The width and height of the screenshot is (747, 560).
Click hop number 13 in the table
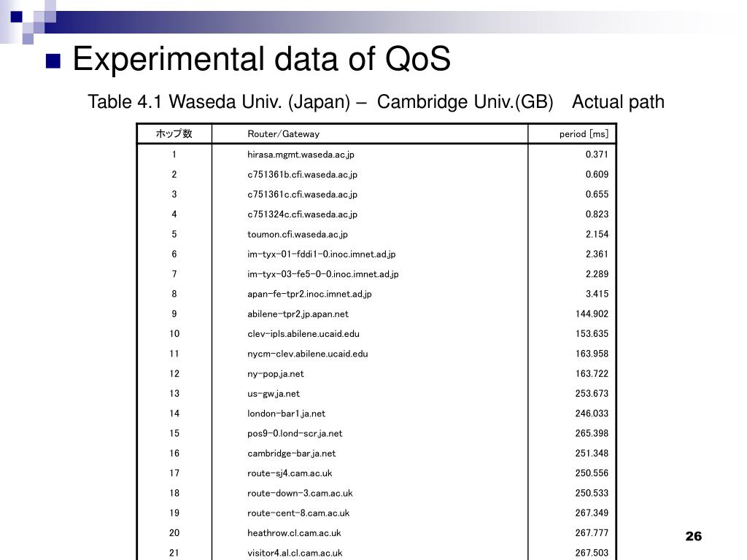pos(174,393)
